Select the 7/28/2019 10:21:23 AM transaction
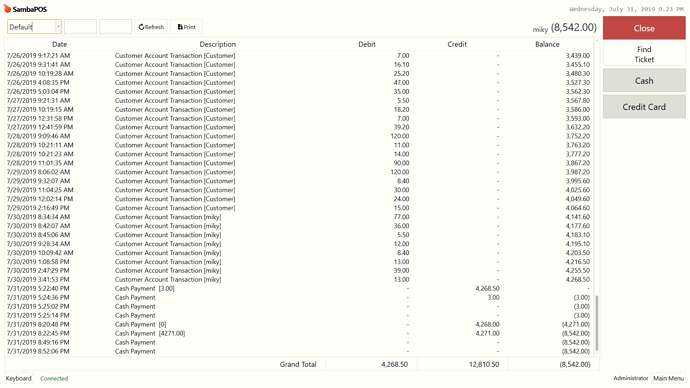 299,154
